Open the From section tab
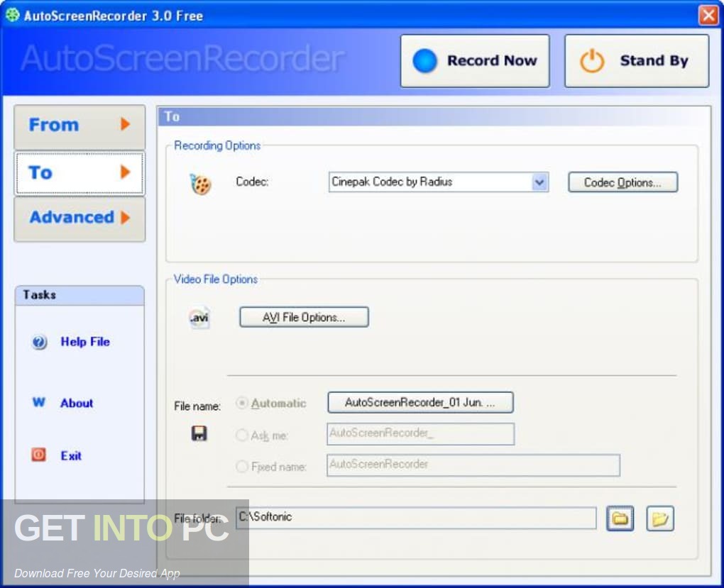The width and height of the screenshot is (724, 588). [x=79, y=126]
